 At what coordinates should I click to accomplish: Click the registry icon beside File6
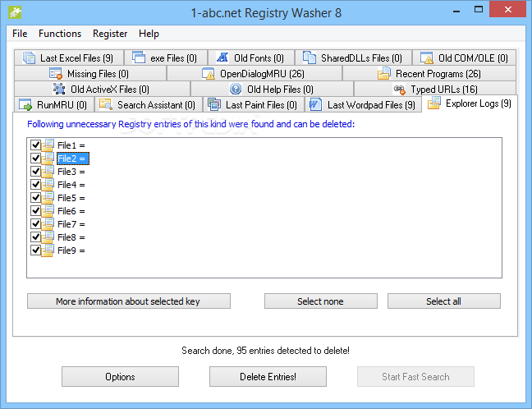(x=48, y=211)
